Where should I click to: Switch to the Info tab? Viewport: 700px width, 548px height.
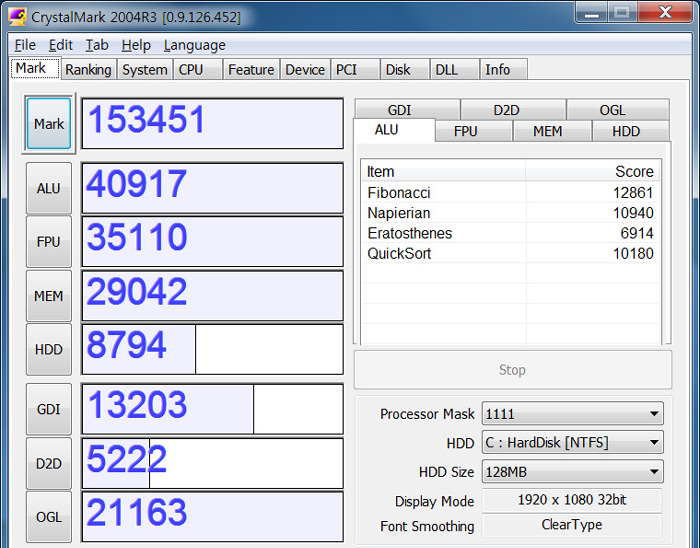[x=504, y=70]
